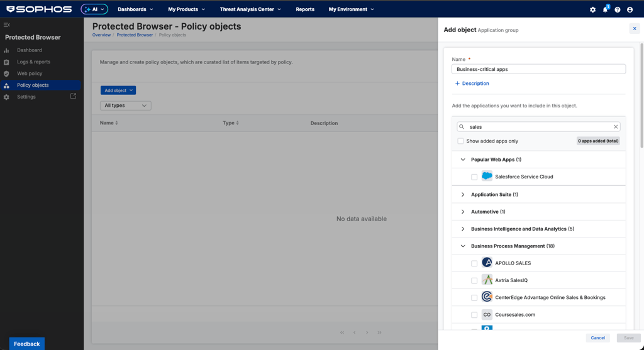Click the Save button
Viewport: 644px width, 350px height.
tap(629, 337)
